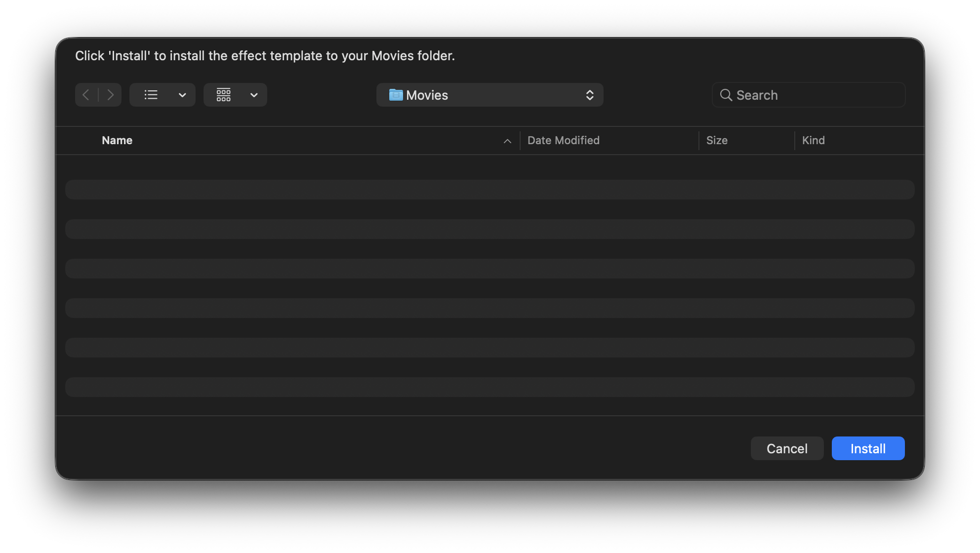Click the instruction text about installing template

pyautogui.click(x=265, y=56)
